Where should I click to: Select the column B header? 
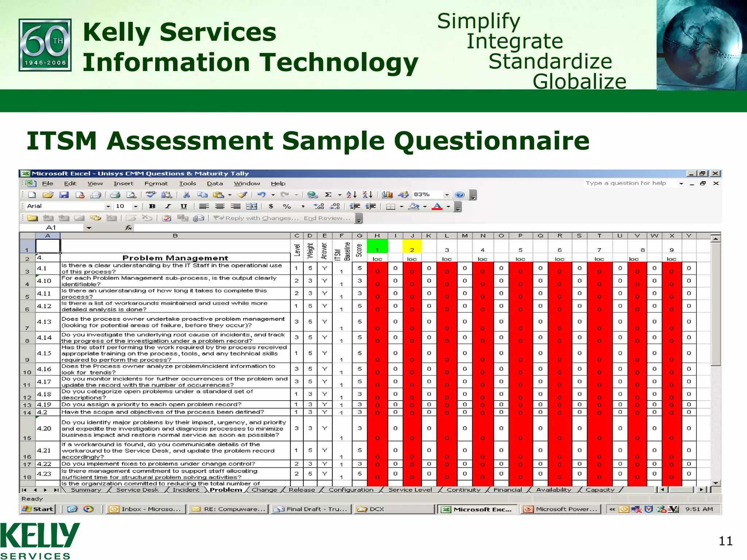[x=175, y=236]
